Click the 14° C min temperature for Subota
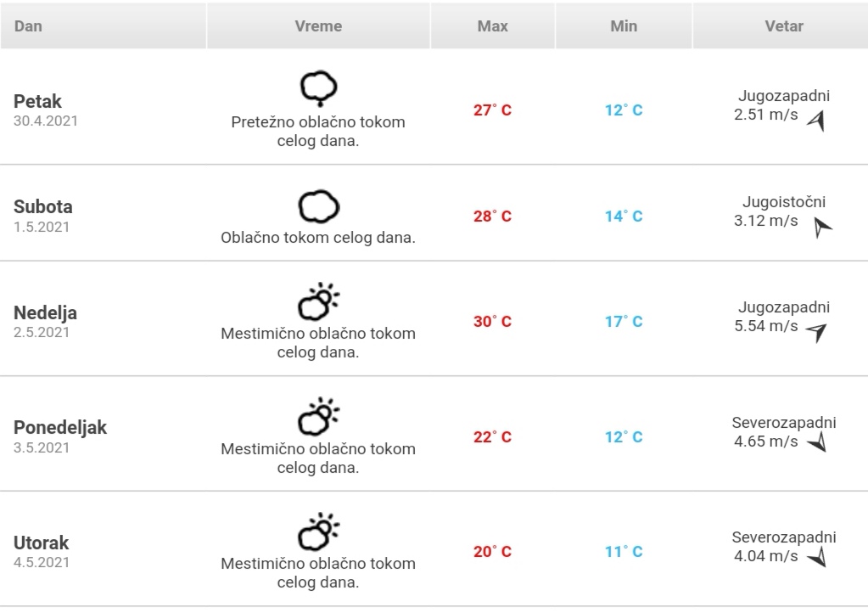 [624, 216]
